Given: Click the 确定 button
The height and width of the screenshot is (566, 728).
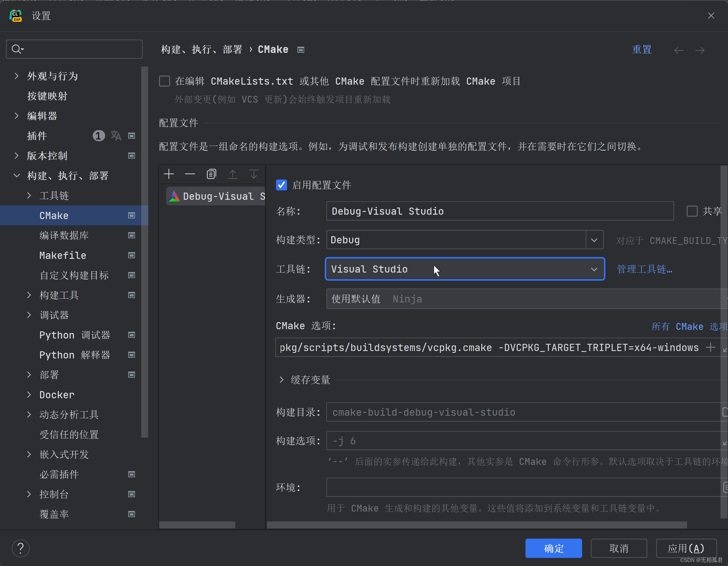Looking at the screenshot, I should point(553,548).
